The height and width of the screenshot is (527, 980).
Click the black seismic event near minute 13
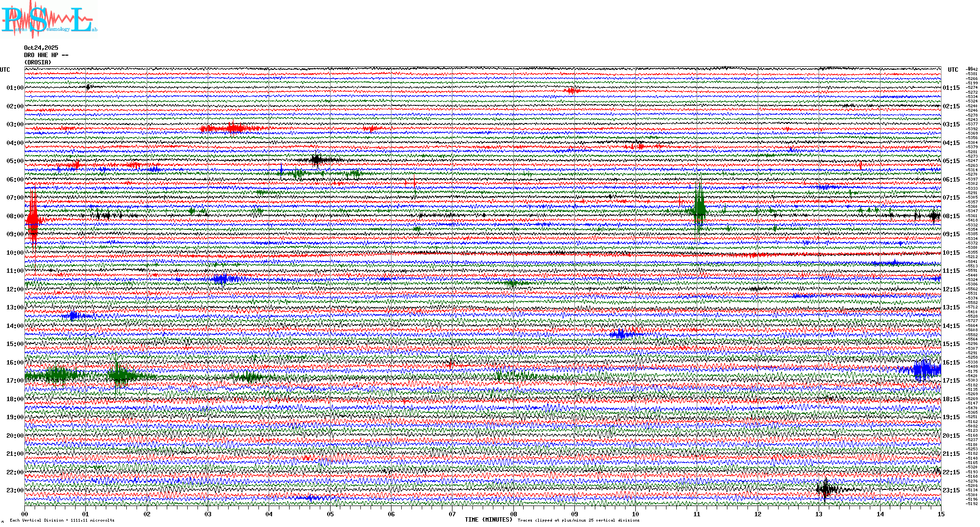point(825,489)
